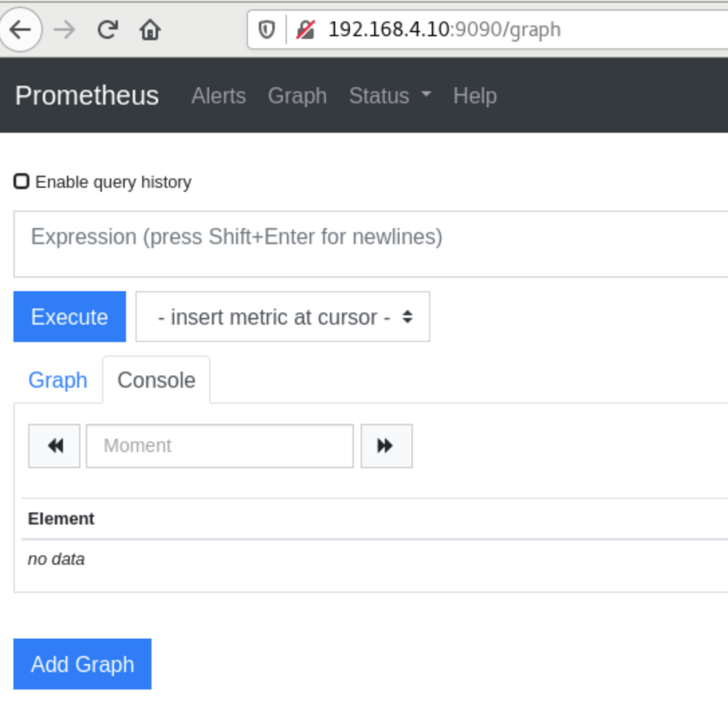This screenshot has height=715, width=728.
Task: Click the browser forward arrow
Action: (64, 30)
